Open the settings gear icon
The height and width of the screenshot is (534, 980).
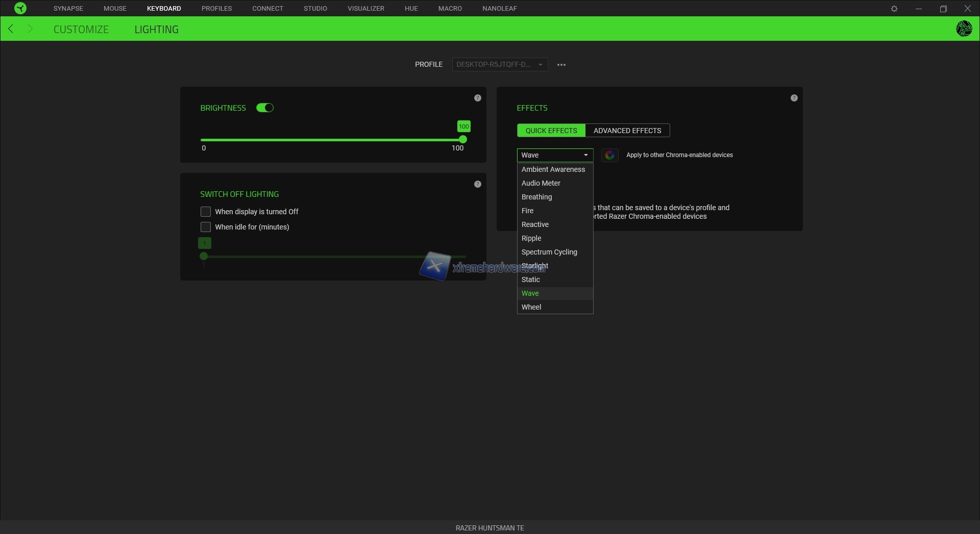tap(894, 9)
